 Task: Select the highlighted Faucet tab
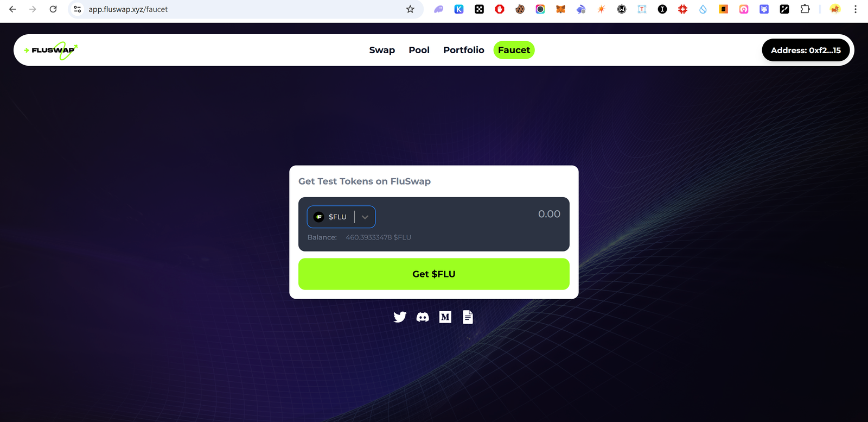(x=514, y=50)
